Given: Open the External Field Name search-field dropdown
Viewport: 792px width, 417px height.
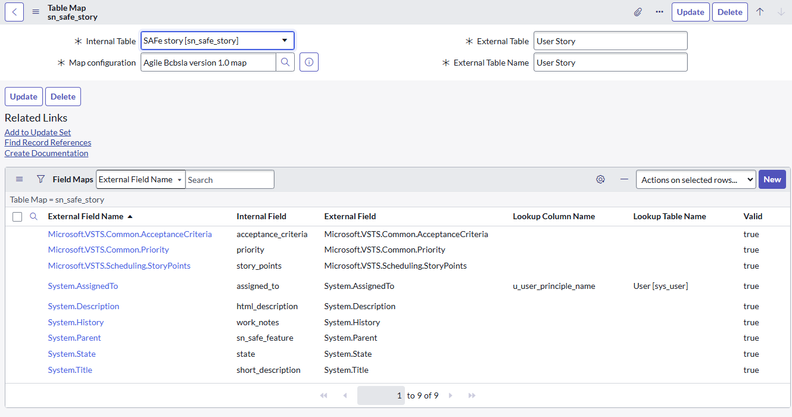Looking at the screenshot, I should [140, 179].
